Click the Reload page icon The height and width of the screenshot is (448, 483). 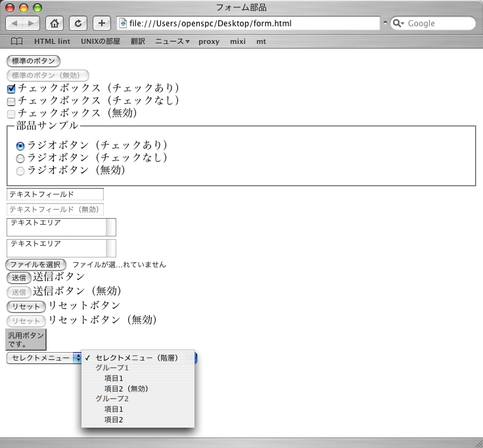[78, 23]
